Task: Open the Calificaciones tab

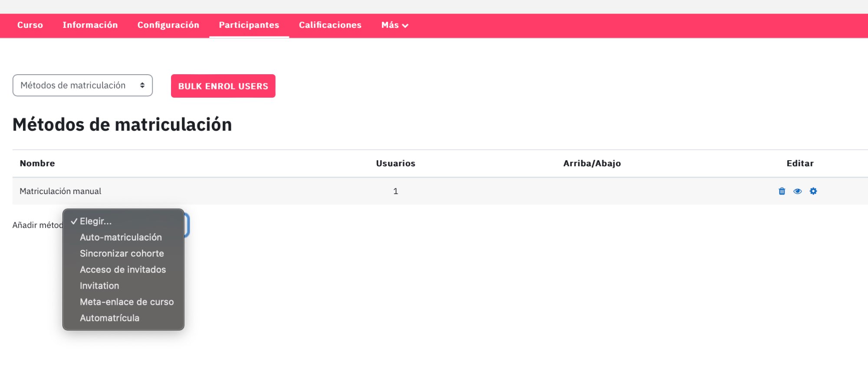Action: tap(330, 25)
